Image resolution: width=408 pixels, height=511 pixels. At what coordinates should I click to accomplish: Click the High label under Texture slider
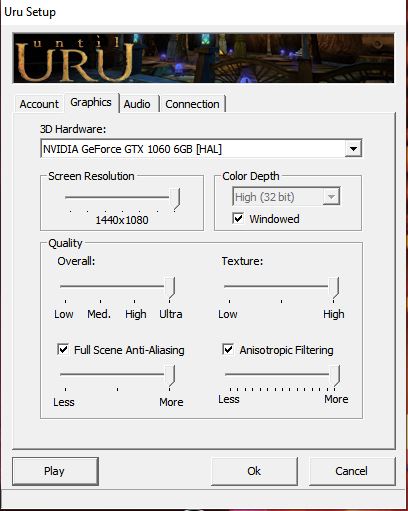tap(334, 314)
